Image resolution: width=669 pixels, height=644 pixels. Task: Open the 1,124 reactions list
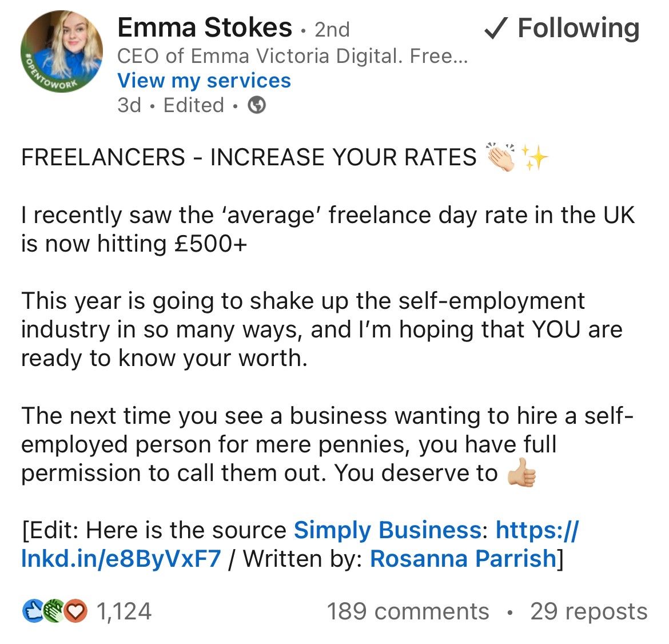[x=124, y=611]
